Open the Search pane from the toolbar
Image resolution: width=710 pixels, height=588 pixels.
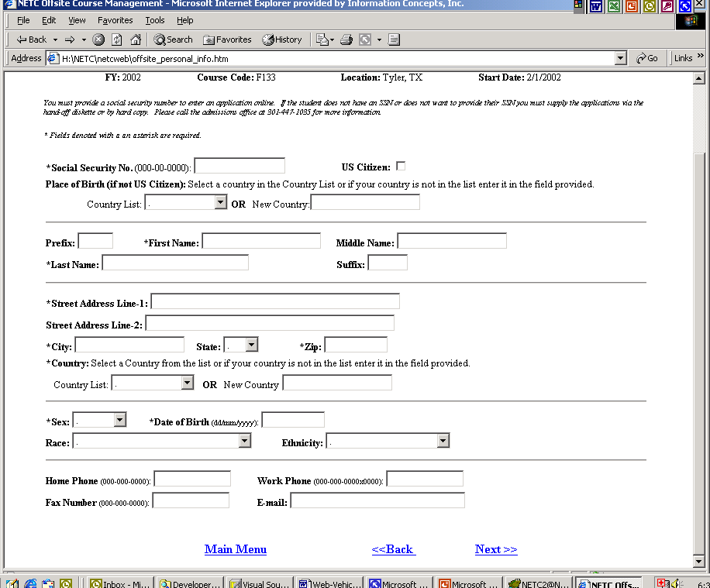click(173, 40)
